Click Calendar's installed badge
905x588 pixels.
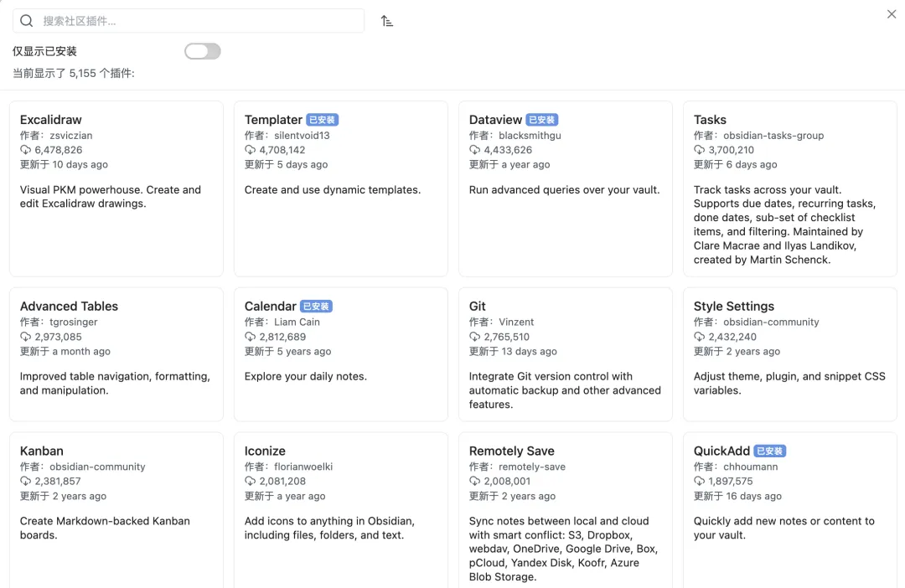click(316, 307)
